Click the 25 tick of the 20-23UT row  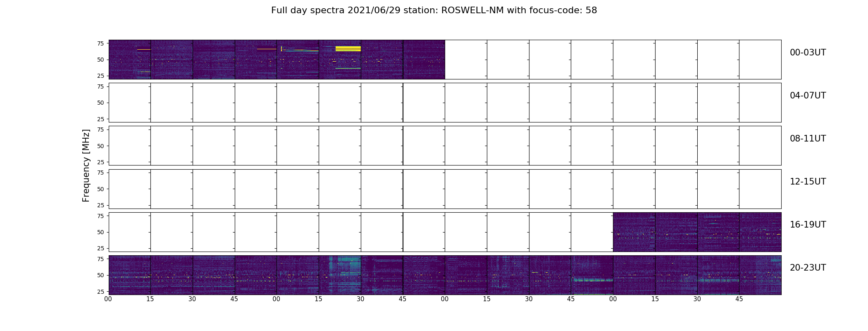pyautogui.click(x=100, y=291)
